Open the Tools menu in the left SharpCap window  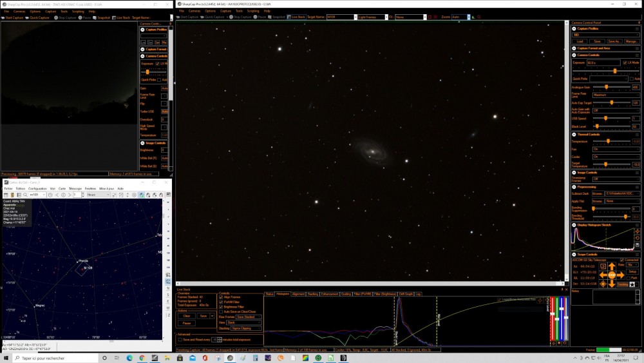pos(64,12)
